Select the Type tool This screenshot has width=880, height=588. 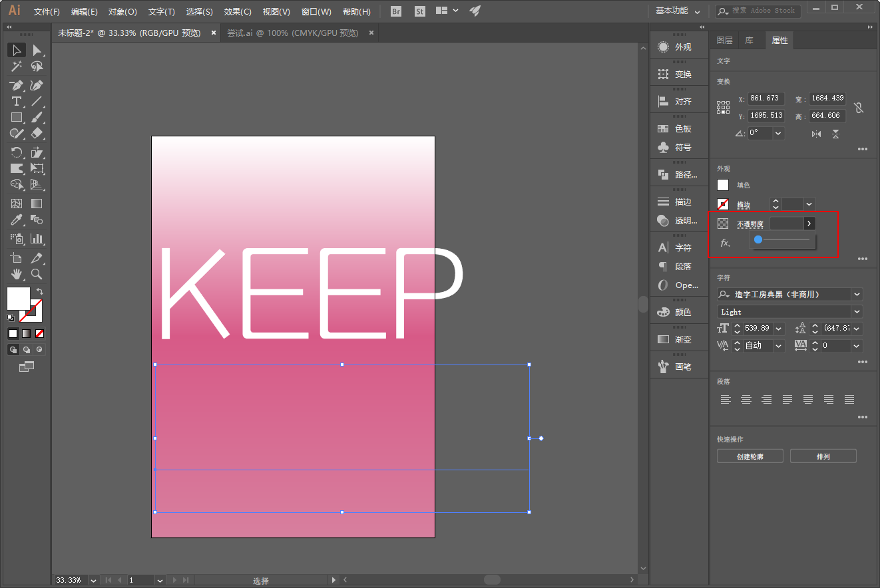click(x=17, y=101)
